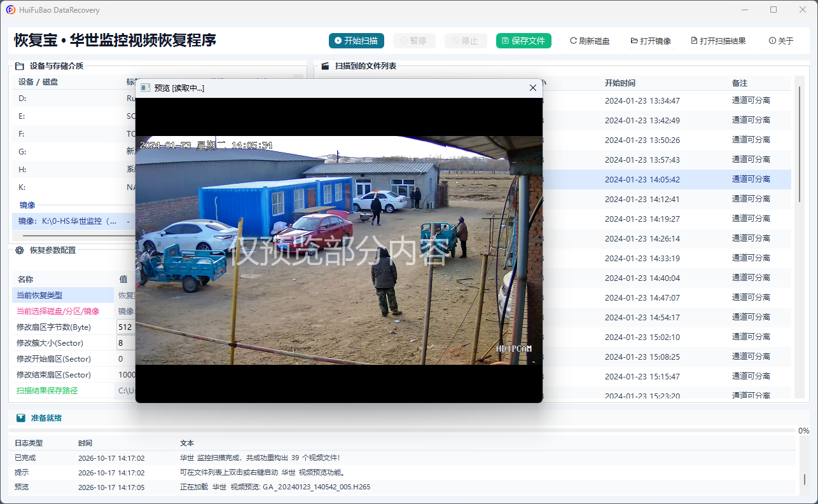The height and width of the screenshot is (504, 818).
Task: Refresh the disk list with 刷新磁盘
Action: (590, 41)
